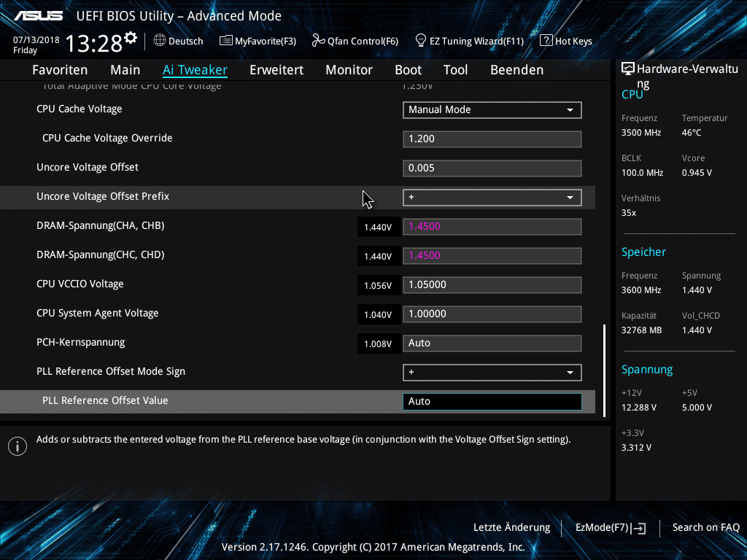Screen dimensions: 747x560
Task: Click the Speicher section heading
Action: 643,252
